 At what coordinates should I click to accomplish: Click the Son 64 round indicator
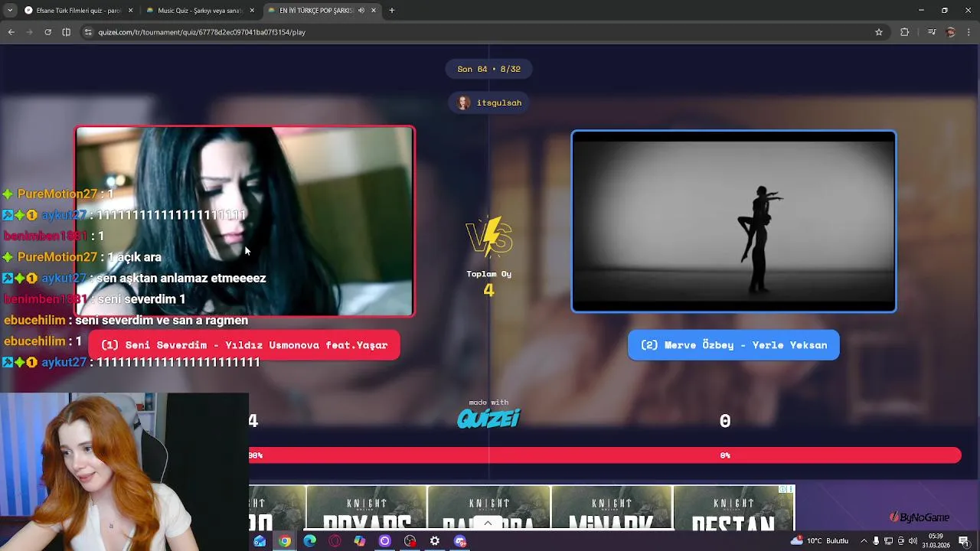coord(488,69)
